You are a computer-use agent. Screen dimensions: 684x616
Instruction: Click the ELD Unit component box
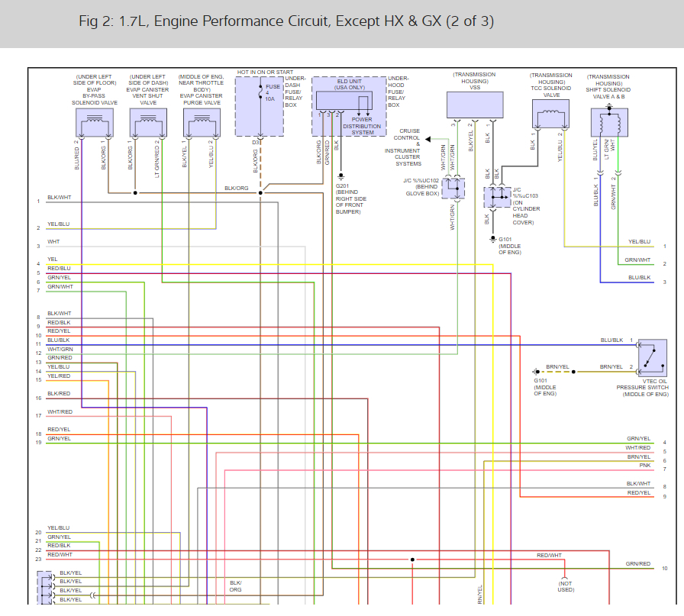pos(344,101)
